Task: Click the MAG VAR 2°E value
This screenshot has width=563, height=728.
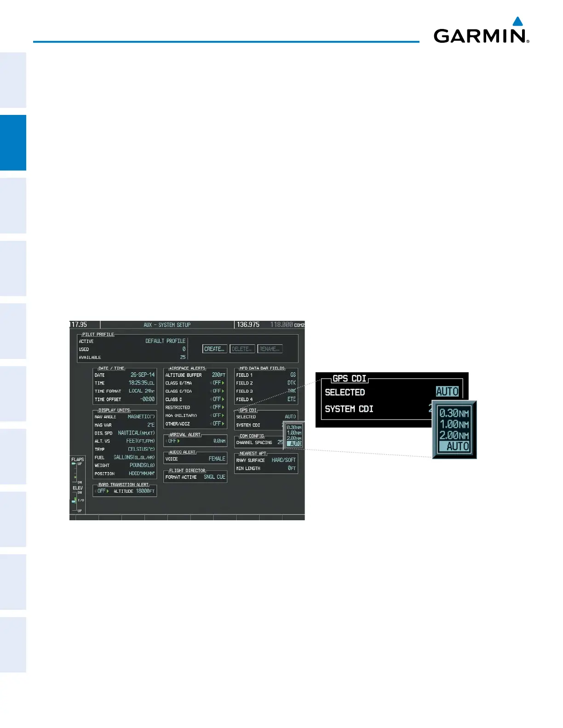Action: pyautogui.click(x=151, y=425)
